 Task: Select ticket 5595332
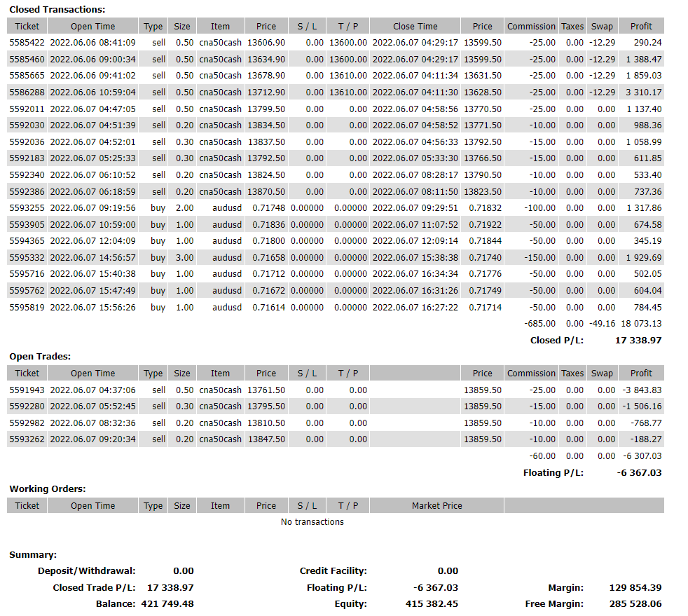27,258
